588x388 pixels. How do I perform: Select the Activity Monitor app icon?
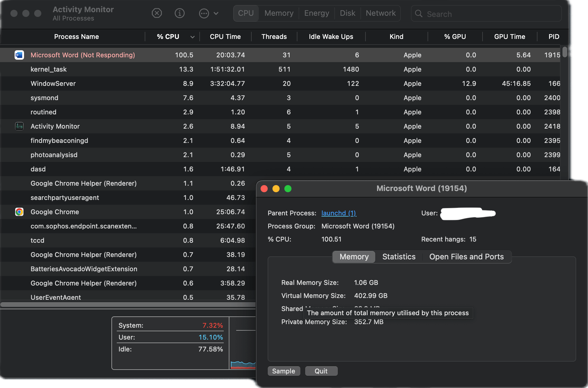coord(19,126)
